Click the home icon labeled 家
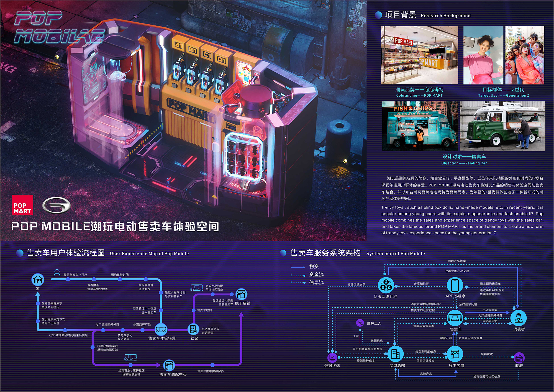Viewport: 554px width, 392px height. pos(38,280)
